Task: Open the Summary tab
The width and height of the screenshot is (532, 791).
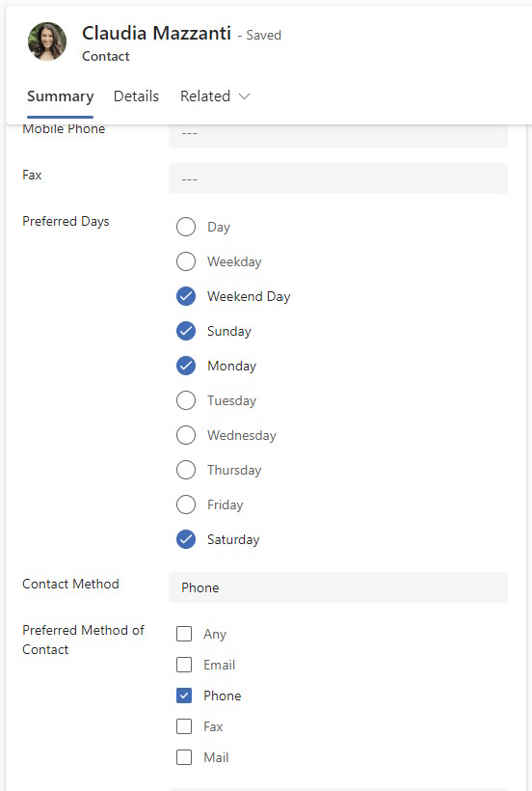Action: (x=60, y=95)
